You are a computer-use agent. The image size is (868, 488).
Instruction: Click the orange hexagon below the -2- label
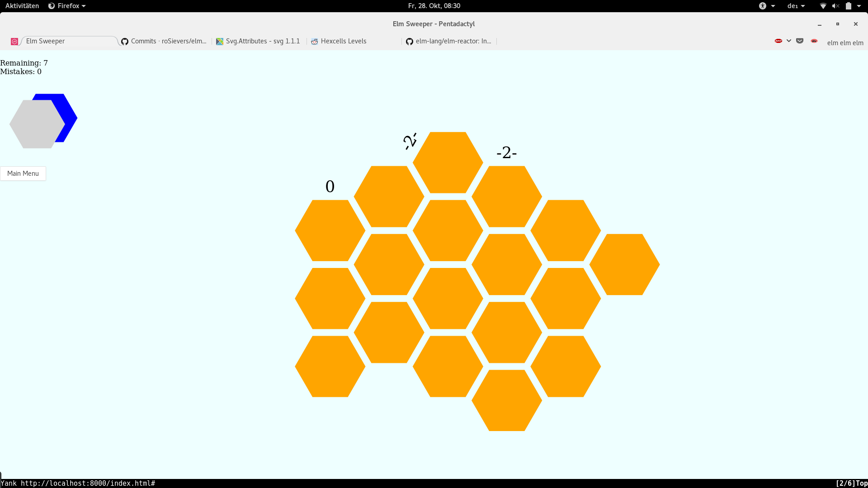pyautogui.click(x=507, y=197)
